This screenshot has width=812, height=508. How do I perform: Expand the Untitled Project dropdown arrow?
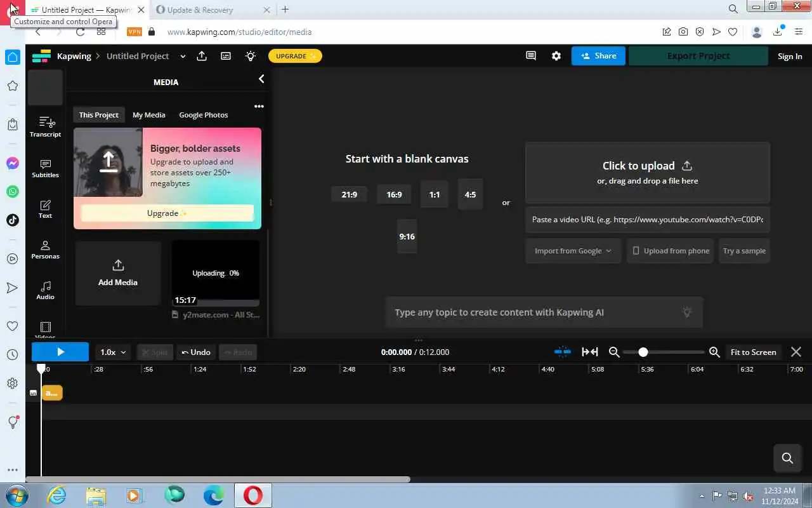pos(183,56)
